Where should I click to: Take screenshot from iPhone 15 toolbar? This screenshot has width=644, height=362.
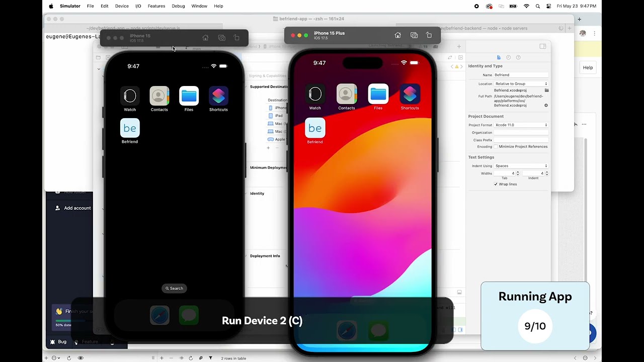(222, 38)
